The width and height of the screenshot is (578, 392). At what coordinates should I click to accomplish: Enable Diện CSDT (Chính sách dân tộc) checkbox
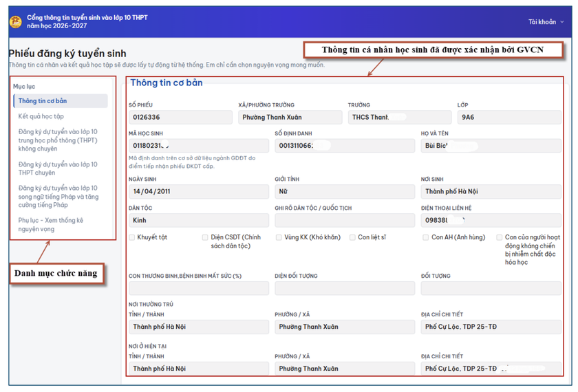[205, 237]
